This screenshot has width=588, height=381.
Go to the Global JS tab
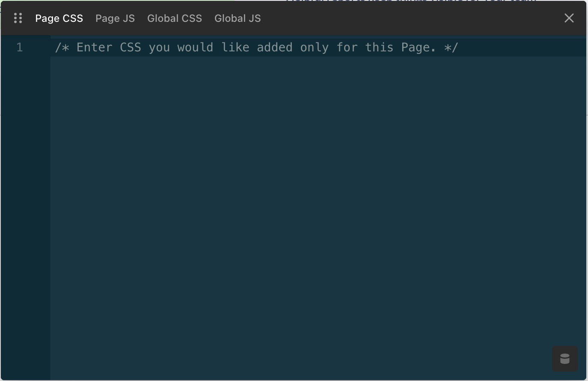coord(238,18)
